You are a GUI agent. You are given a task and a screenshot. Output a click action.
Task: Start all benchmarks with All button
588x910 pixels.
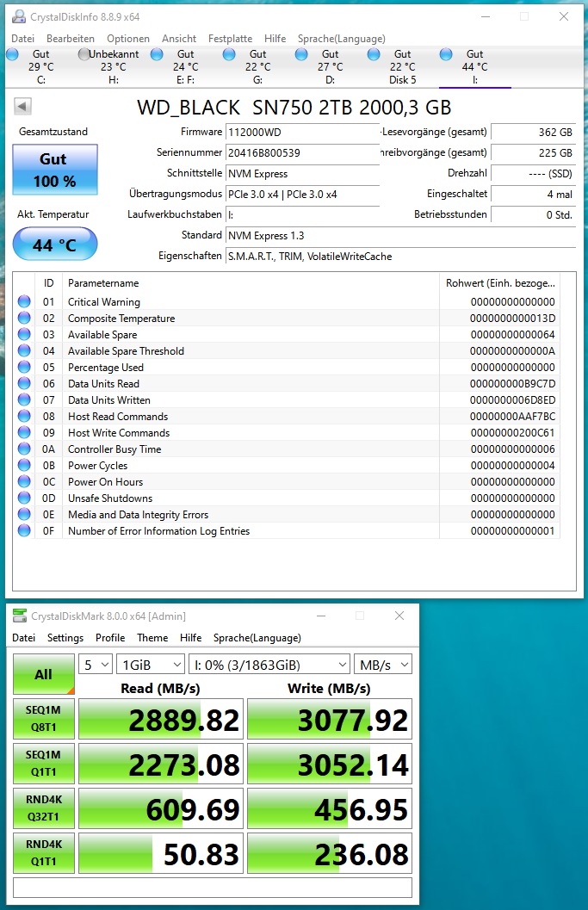tap(44, 674)
